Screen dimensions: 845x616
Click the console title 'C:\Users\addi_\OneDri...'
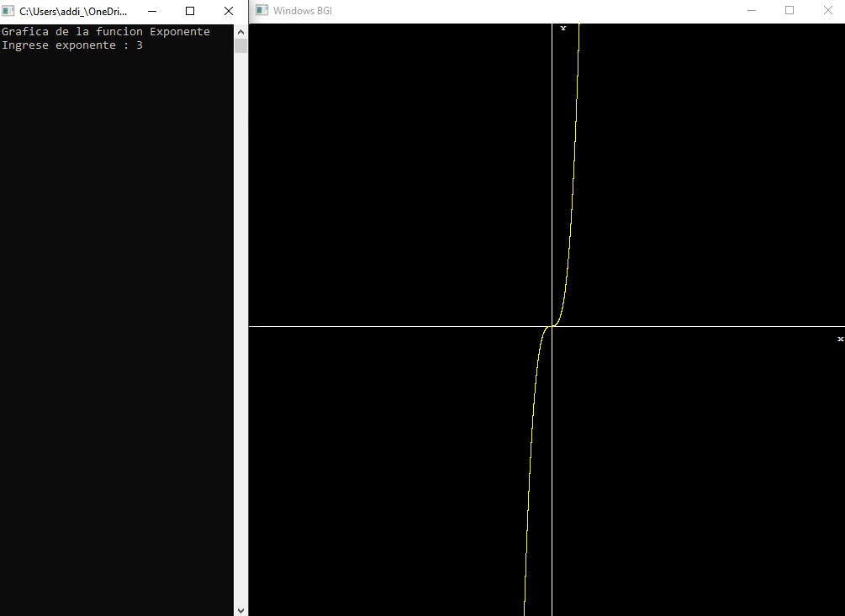[73, 11]
